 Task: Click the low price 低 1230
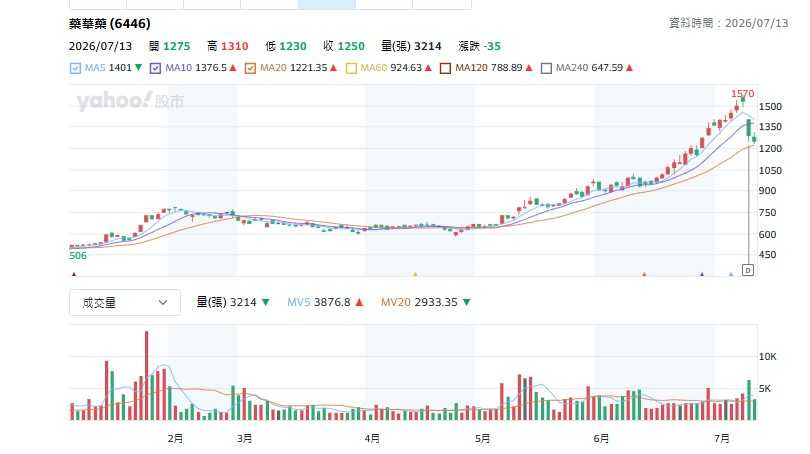click(x=286, y=46)
